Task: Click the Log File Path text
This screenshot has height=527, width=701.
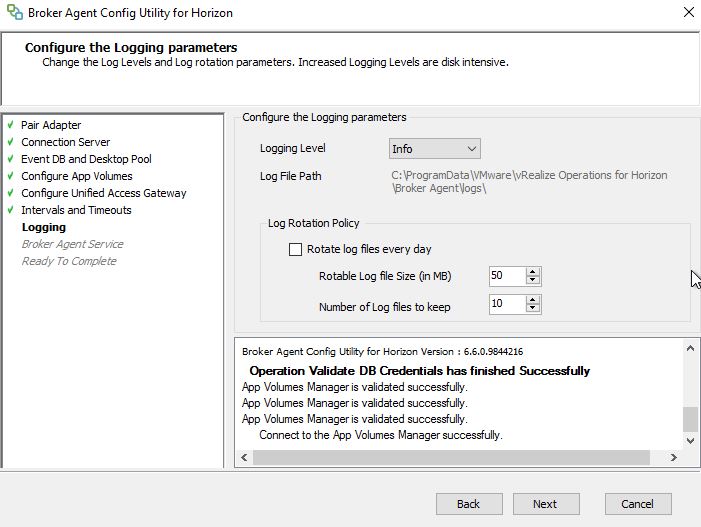Action: pos(529,181)
